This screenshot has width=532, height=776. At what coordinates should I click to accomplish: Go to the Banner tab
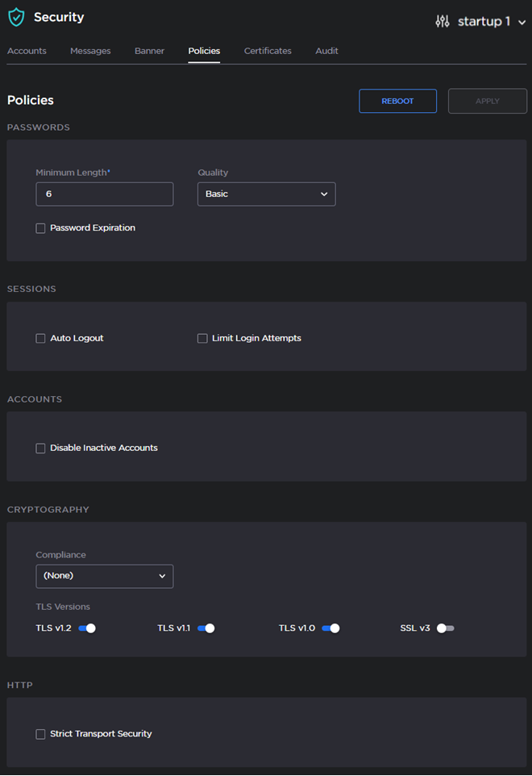click(149, 50)
